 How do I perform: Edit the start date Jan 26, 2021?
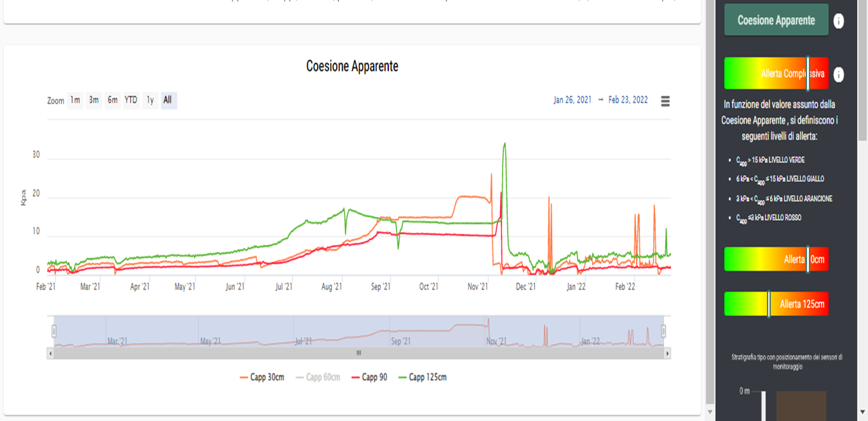(572, 100)
